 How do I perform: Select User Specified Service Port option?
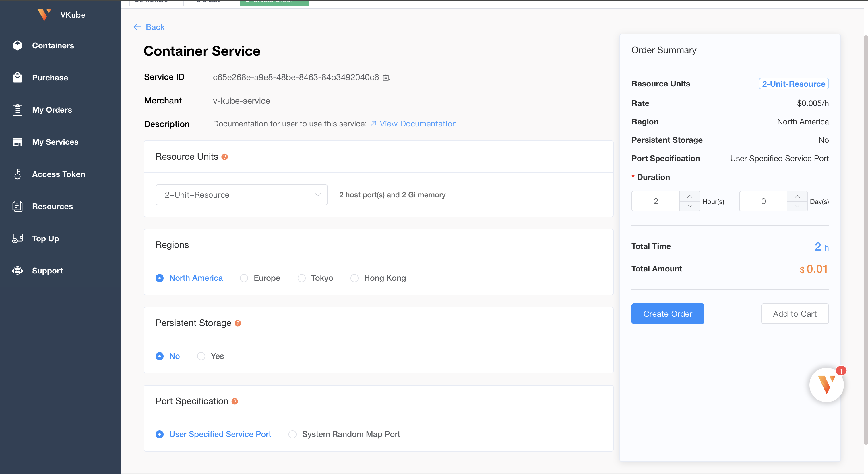click(213, 434)
